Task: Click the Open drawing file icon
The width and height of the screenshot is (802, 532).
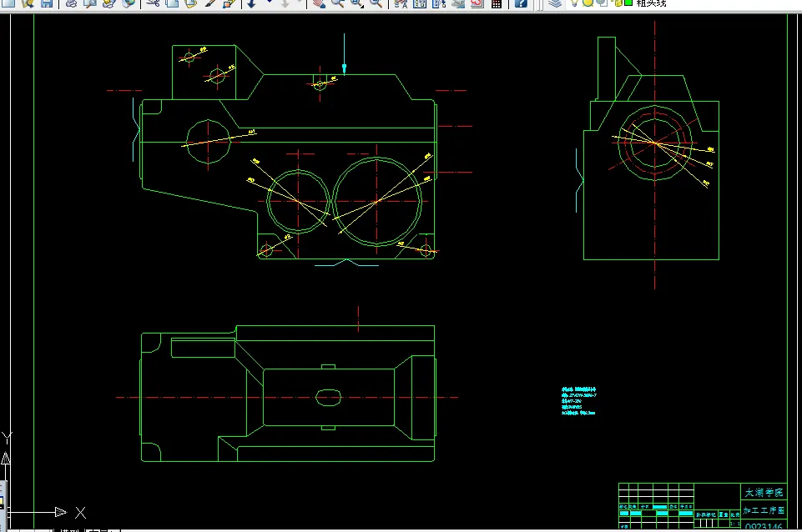Action: click(28, 3)
